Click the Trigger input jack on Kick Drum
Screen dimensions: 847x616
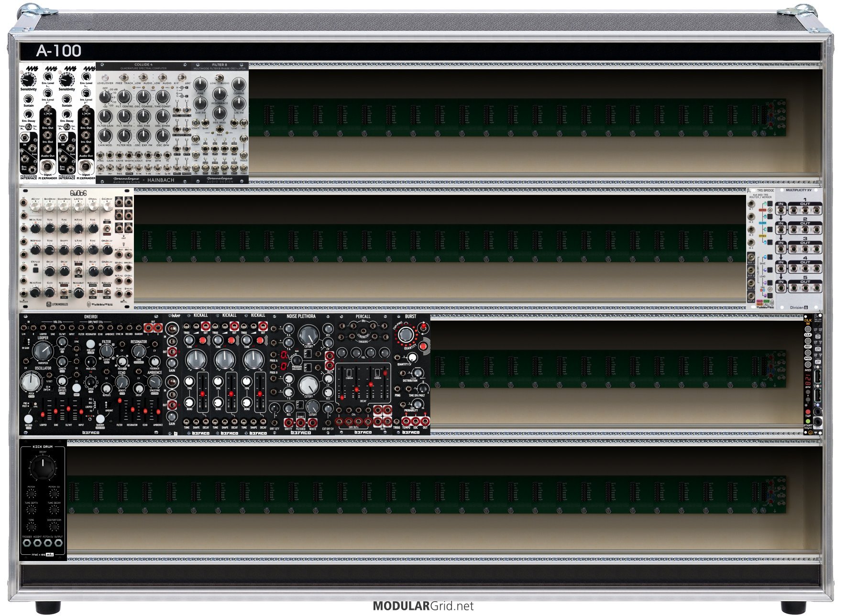(x=27, y=544)
